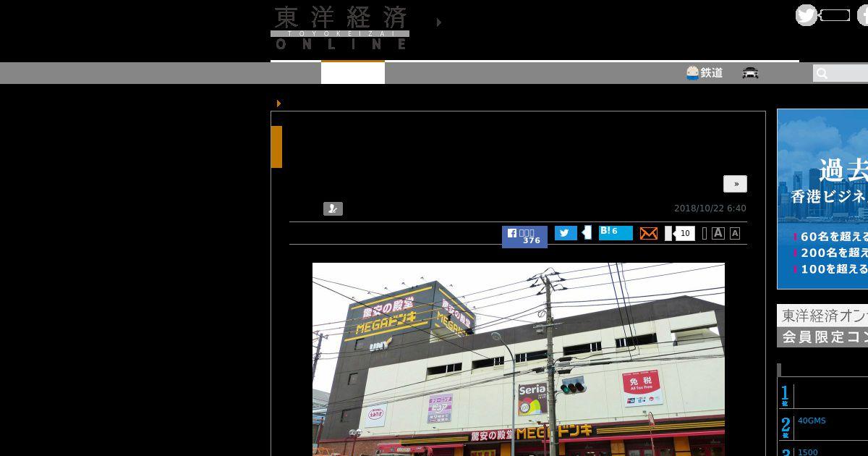Set small font size with the smaller A
The height and width of the screenshot is (456, 868).
[735, 233]
